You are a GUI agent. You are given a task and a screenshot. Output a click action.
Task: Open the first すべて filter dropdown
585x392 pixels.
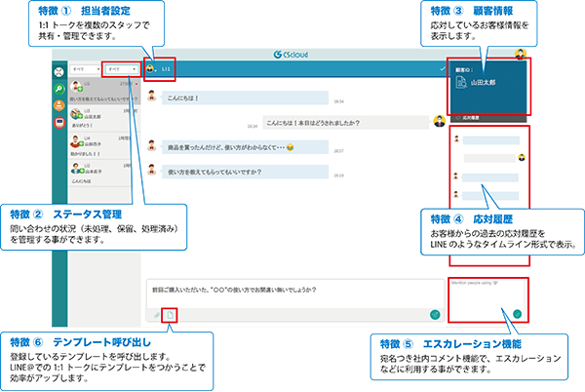point(87,69)
